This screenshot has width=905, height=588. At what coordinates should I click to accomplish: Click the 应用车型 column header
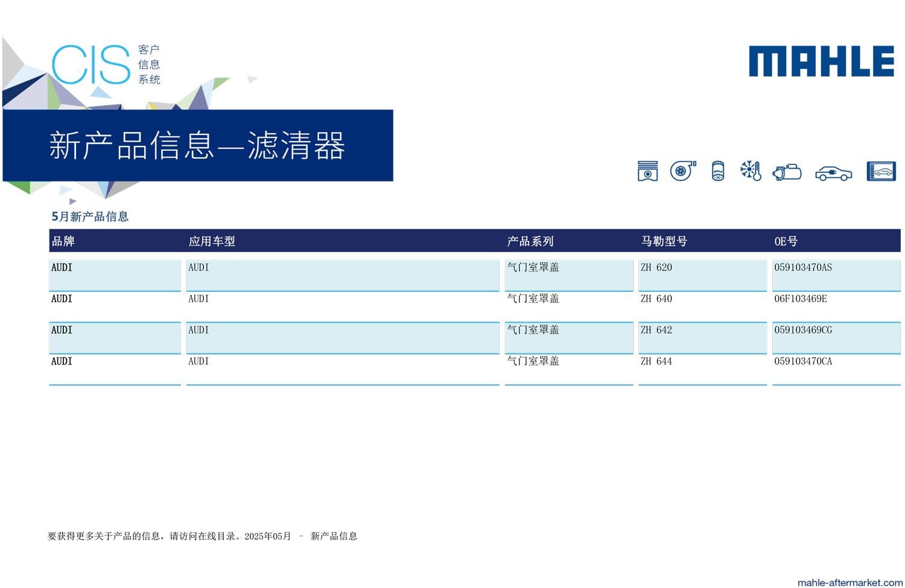click(212, 241)
